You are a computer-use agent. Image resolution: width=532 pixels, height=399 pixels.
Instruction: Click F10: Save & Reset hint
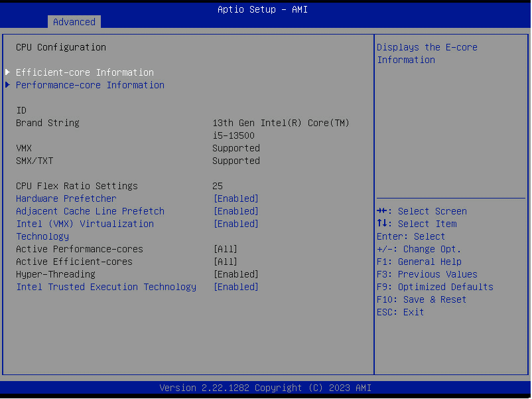[422, 299]
